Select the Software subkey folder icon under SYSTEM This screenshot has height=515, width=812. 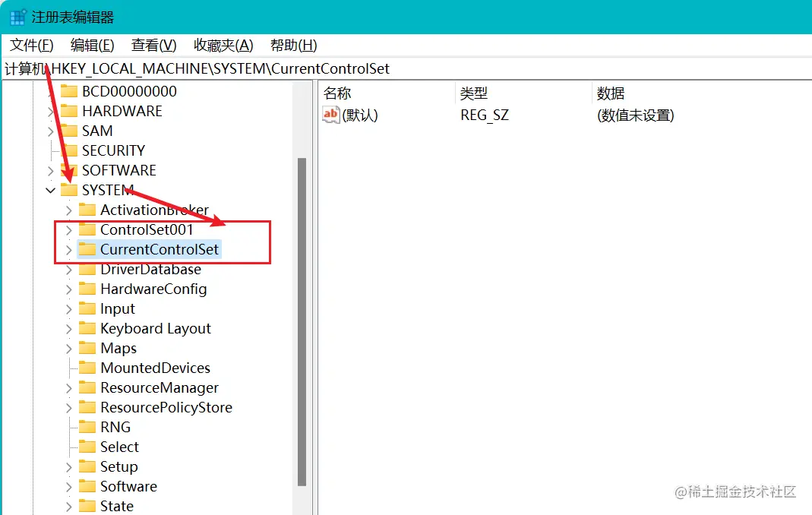(87, 486)
